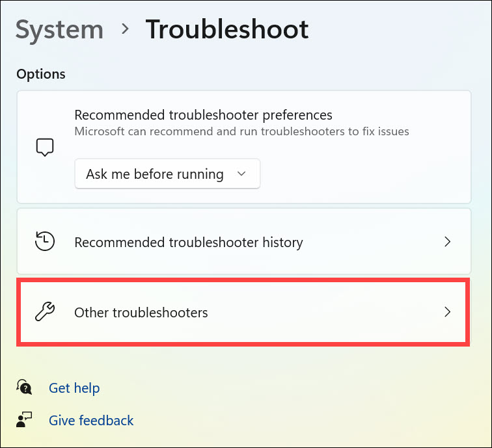Click the speech bubble preferences icon
The width and height of the screenshot is (492, 448).
click(x=44, y=147)
